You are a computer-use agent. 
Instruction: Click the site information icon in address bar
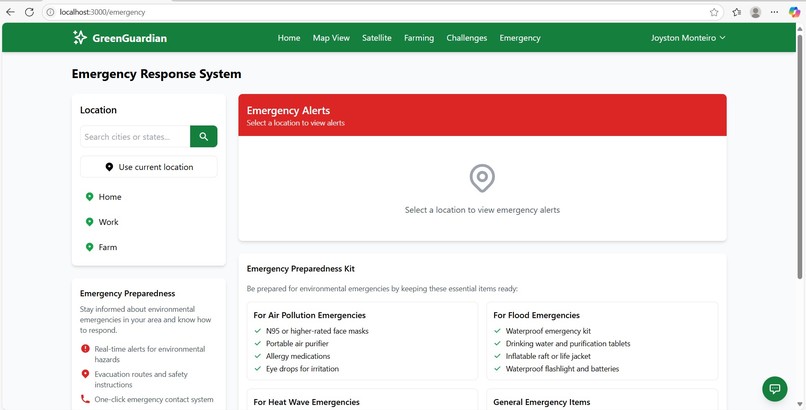point(50,12)
